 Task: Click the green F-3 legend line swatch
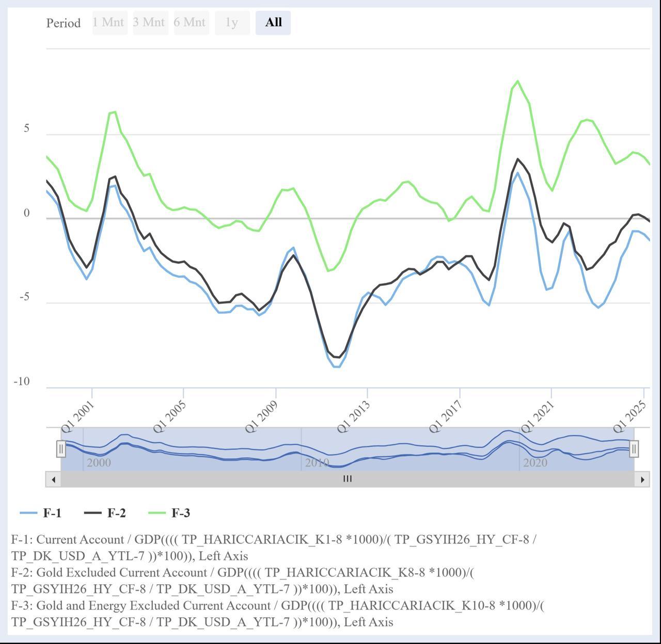point(156,513)
